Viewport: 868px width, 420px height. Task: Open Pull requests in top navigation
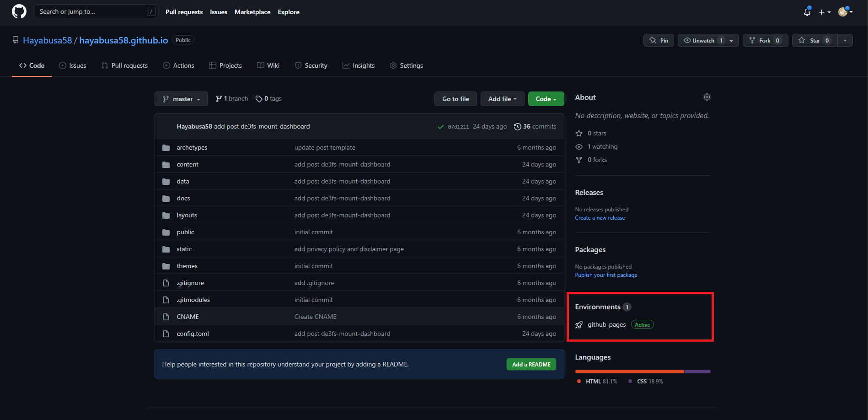point(184,12)
